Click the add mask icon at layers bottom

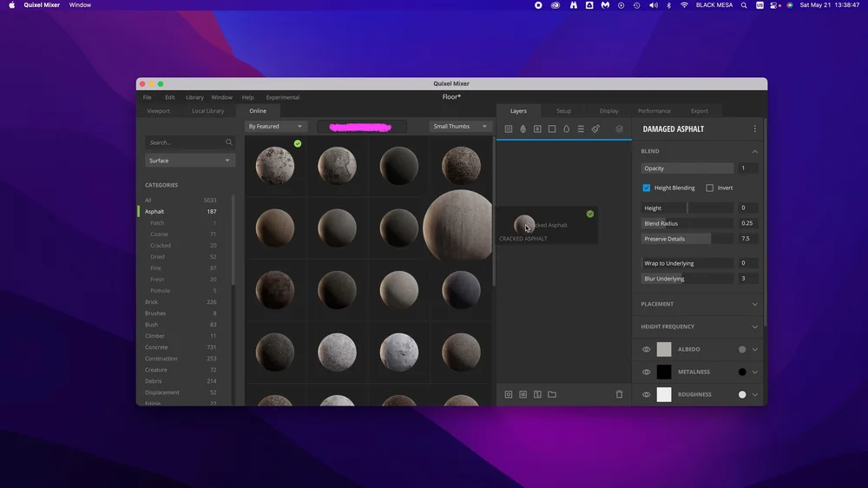coord(508,394)
